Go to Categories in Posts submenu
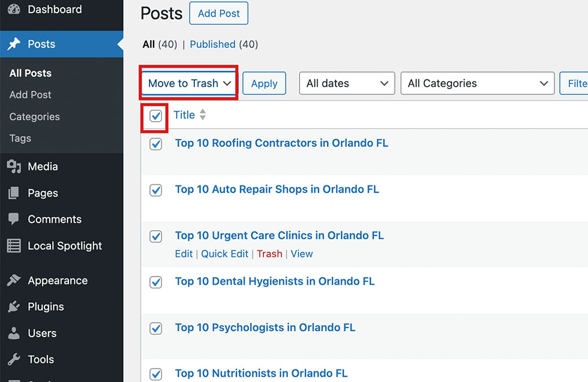This screenshot has height=382, width=588. coord(35,117)
